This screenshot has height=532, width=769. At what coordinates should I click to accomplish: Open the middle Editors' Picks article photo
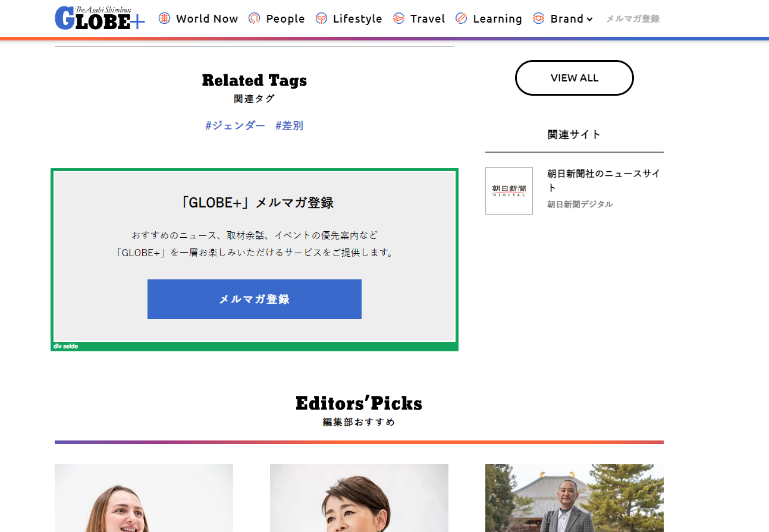(x=359, y=498)
